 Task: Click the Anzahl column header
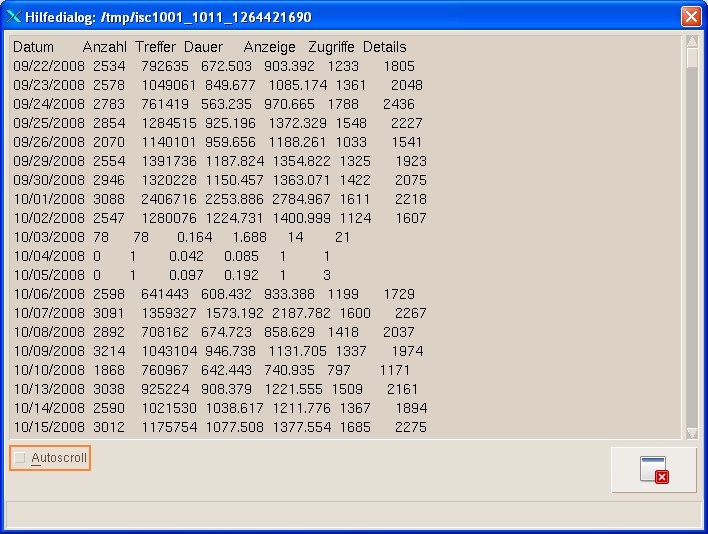(x=105, y=47)
